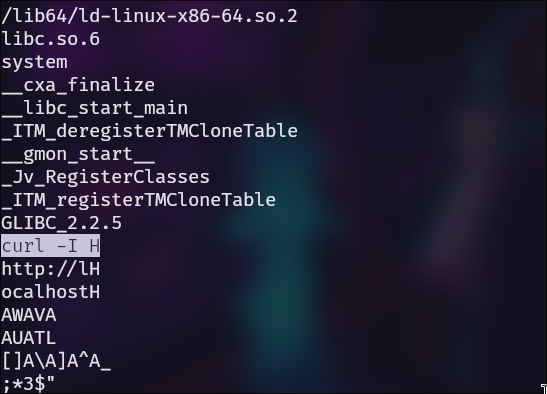Click the word 'curl' in highlighted line
The image size is (547, 394).
(x=23, y=246)
